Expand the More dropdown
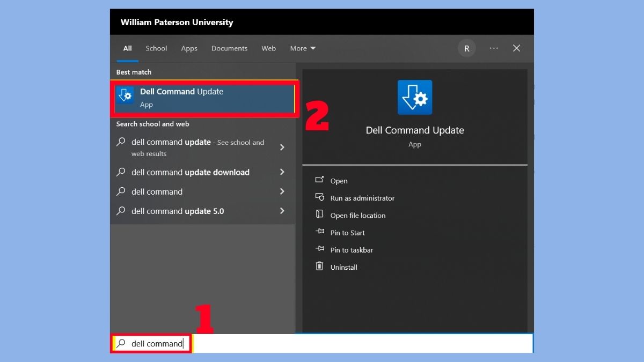644x362 pixels. pos(303,48)
